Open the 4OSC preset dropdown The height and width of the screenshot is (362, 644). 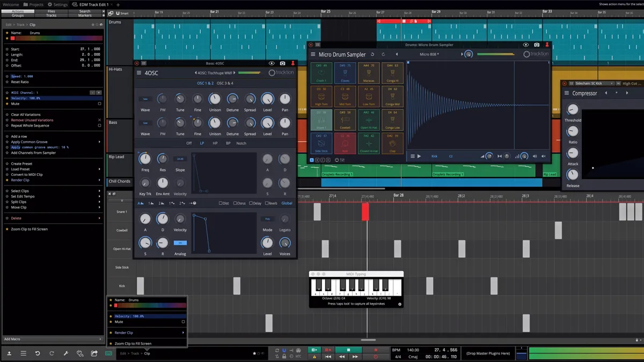point(215,73)
